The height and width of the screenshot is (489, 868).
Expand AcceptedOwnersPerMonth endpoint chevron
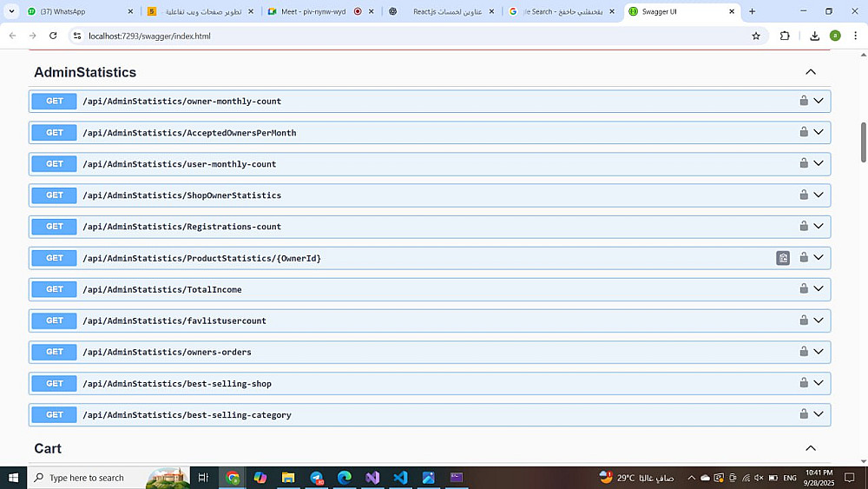[x=819, y=132]
